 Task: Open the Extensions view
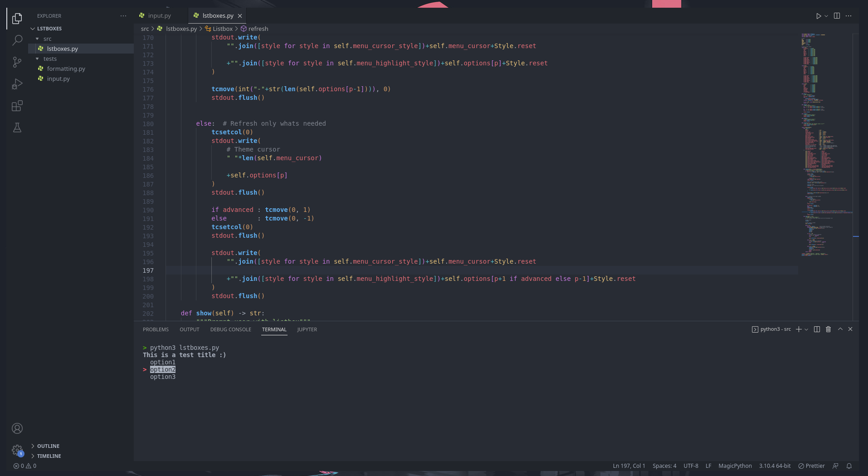click(17, 106)
